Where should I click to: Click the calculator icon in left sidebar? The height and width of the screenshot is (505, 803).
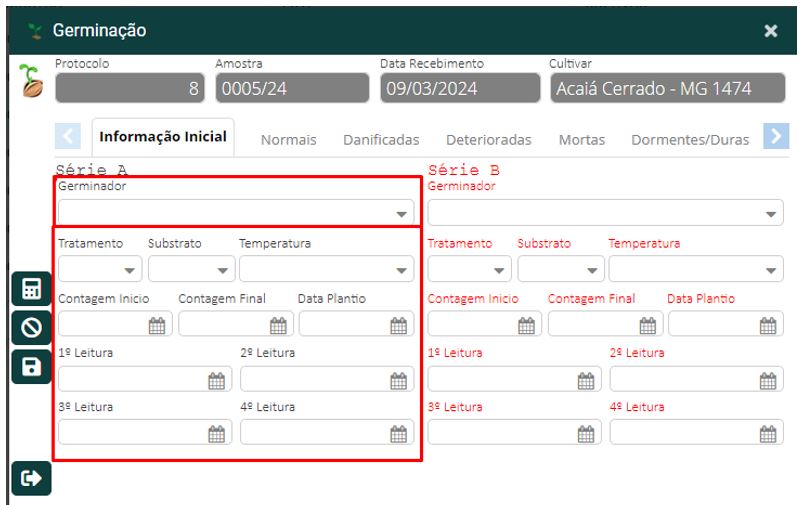point(31,290)
